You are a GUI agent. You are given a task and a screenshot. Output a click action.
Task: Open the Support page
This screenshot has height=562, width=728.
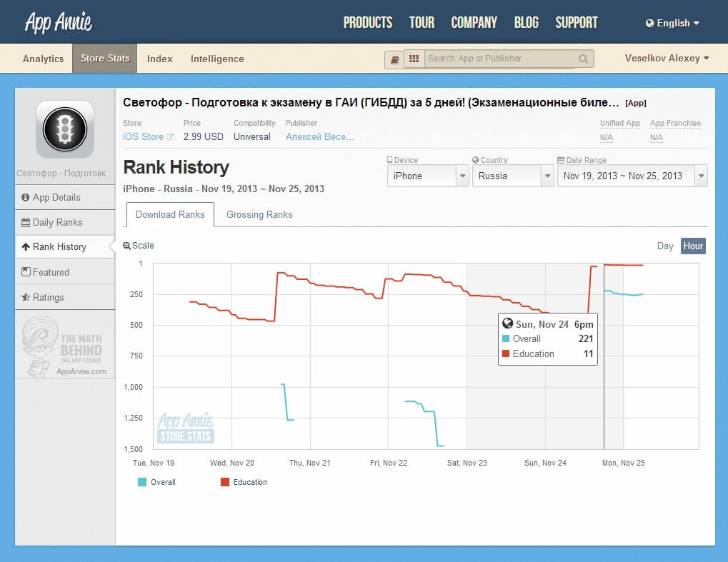577,22
